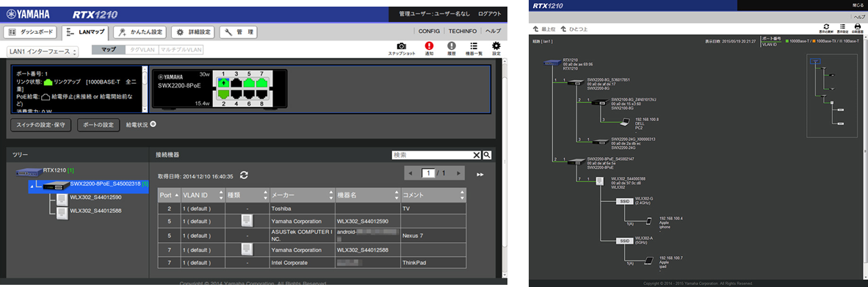Clear the search with the X button

(477, 155)
